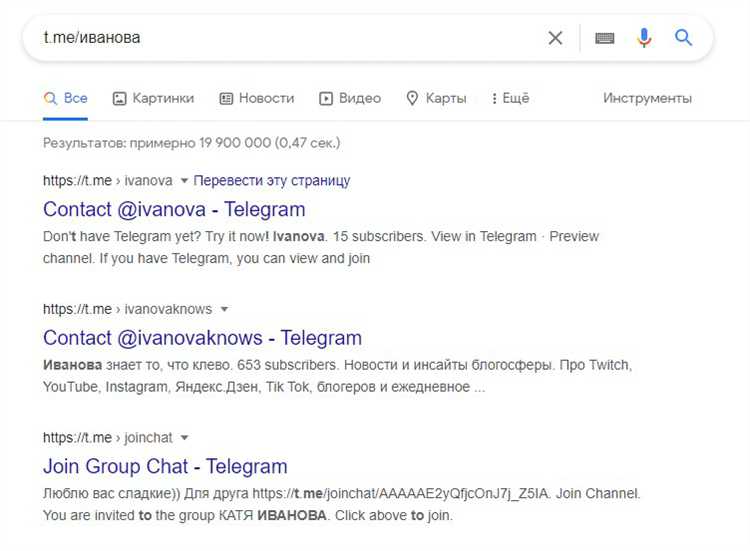Click the Перевести эту страницу link
The height and width of the screenshot is (551, 750).
[x=272, y=181]
